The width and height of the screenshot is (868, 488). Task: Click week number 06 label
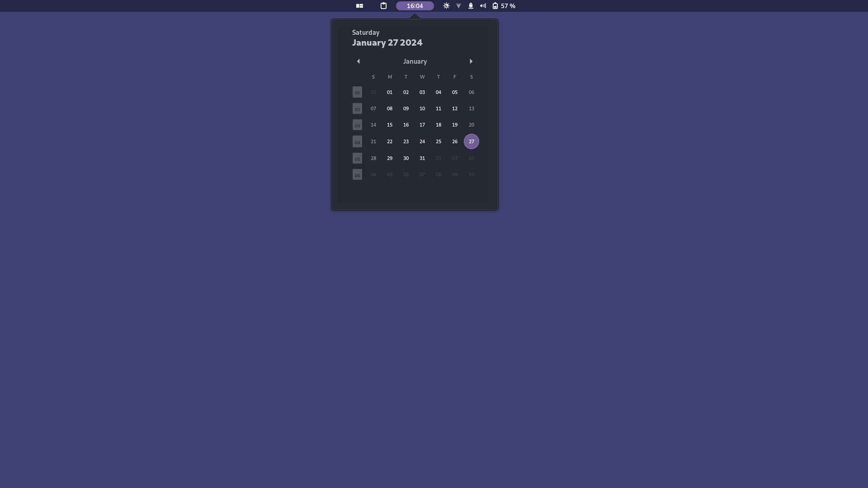pos(357,175)
